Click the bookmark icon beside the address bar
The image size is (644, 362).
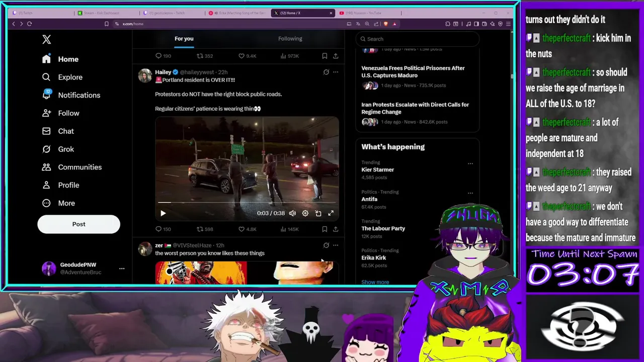click(x=106, y=24)
